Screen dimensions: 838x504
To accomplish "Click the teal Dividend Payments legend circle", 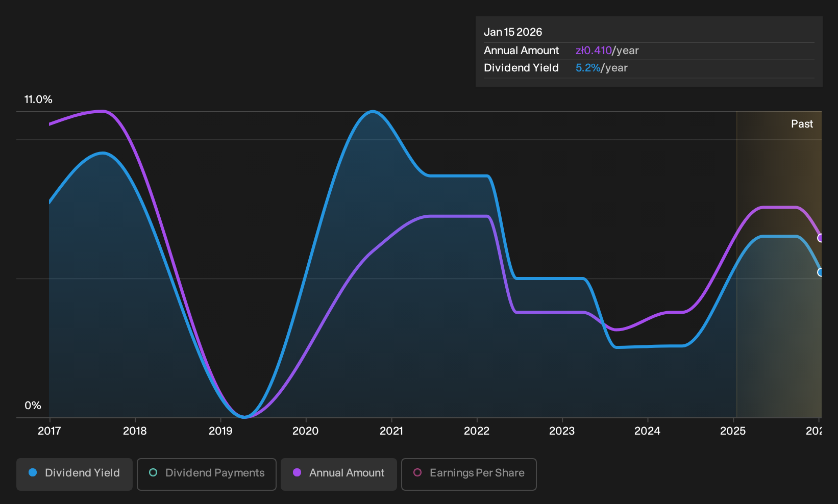I will point(153,472).
